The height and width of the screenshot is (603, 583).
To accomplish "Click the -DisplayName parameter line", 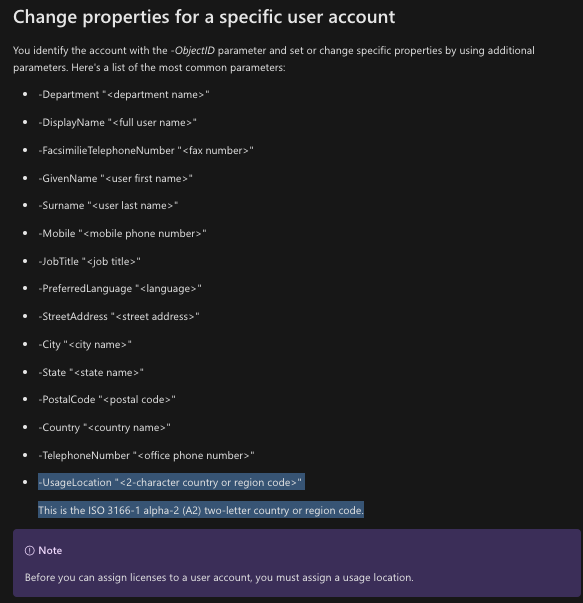I will click(117, 123).
